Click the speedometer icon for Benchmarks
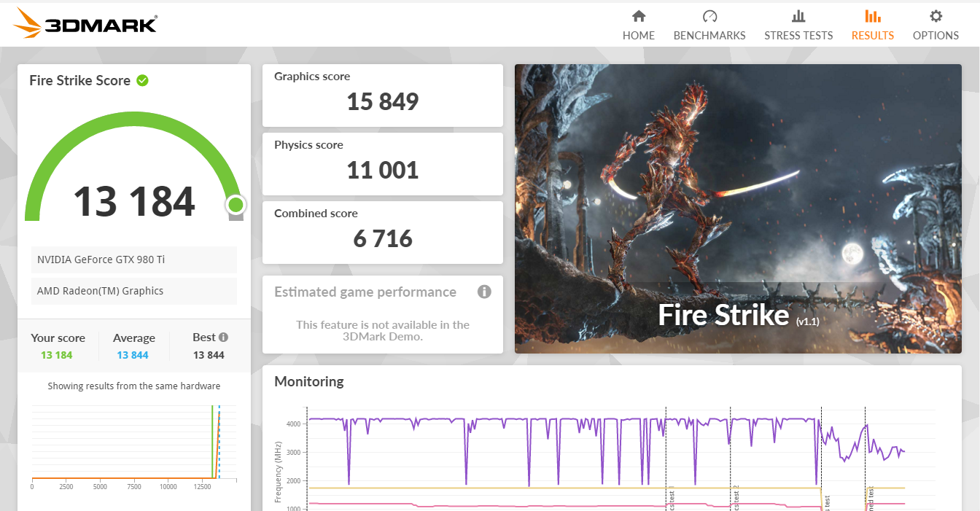980x511 pixels. point(709,16)
